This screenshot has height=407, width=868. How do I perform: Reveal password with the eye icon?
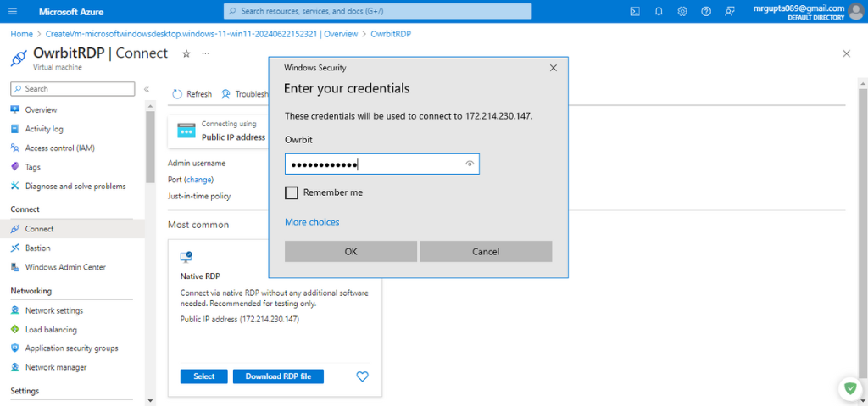click(470, 164)
